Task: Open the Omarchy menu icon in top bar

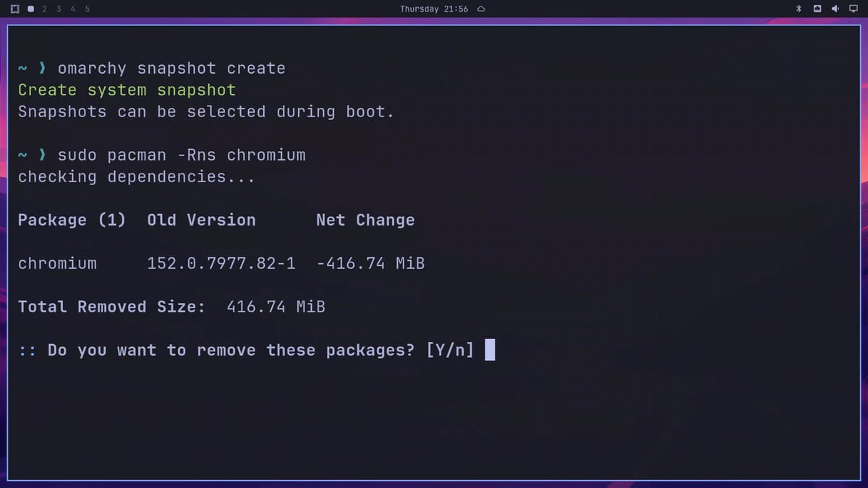Action: [x=14, y=9]
